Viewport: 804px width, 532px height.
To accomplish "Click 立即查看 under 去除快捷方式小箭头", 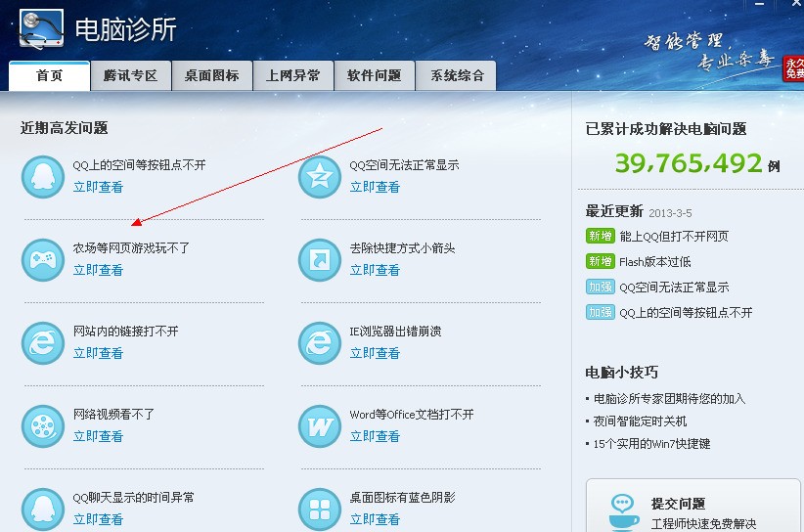I will pyautogui.click(x=375, y=270).
